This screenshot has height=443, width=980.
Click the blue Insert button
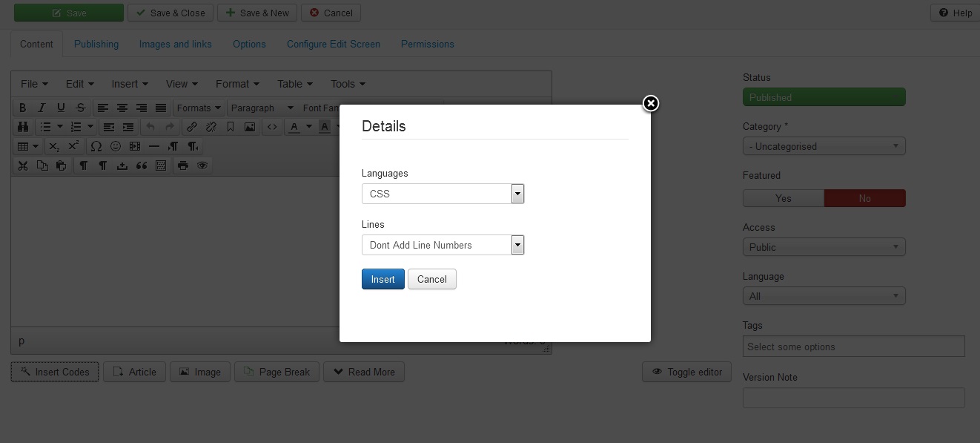point(383,279)
